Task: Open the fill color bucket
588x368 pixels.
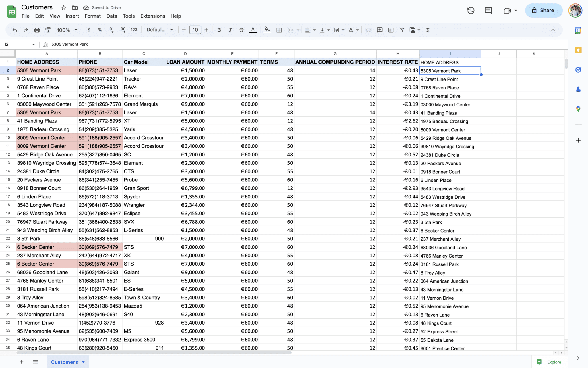Action: tap(267, 30)
